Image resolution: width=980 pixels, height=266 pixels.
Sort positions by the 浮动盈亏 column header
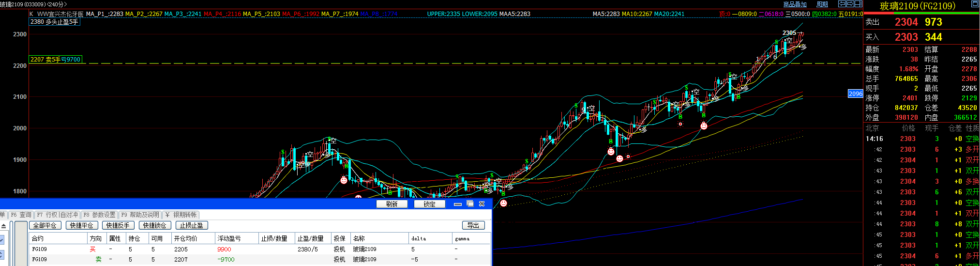click(237, 238)
